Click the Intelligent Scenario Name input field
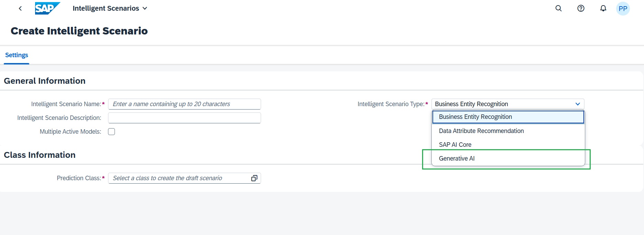 (184, 104)
